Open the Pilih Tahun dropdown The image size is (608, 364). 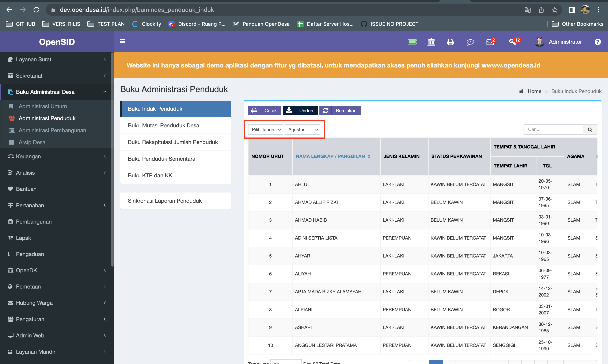point(266,129)
